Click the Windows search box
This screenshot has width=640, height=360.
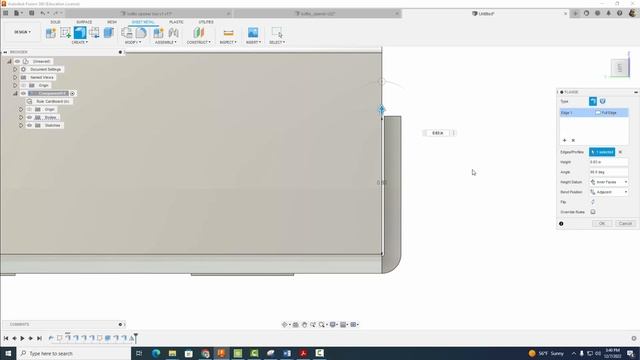tap(75, 353)
